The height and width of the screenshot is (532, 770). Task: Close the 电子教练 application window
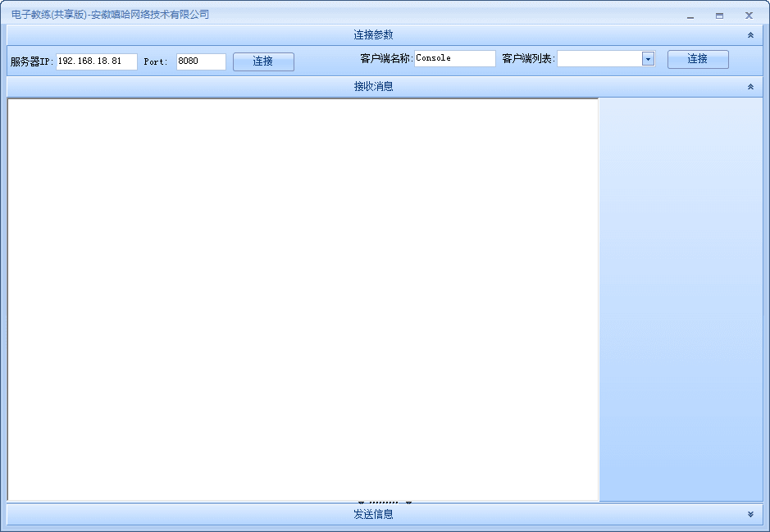tap(749, 16)
